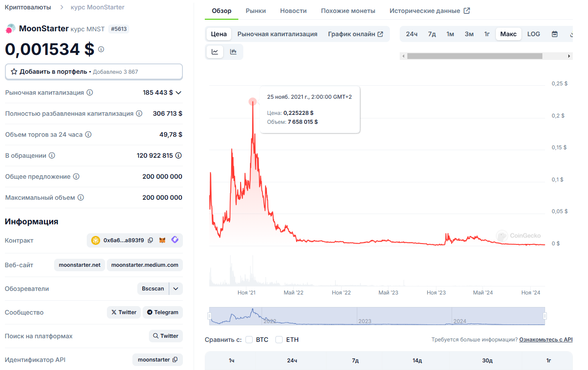This screenshot has width=588, height=370.
Task: Switch to the Рынки tab
Action: tap(256, 11)
